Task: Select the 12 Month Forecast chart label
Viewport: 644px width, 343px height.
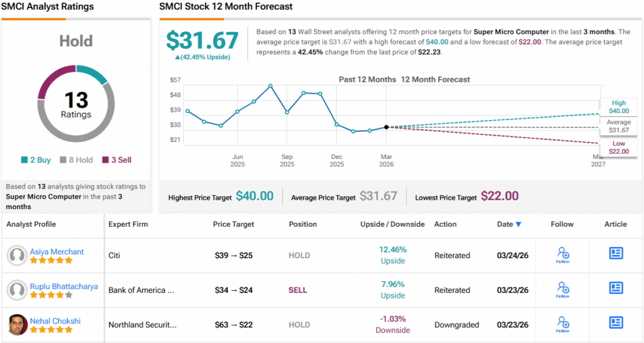Action: pos(435,80)
